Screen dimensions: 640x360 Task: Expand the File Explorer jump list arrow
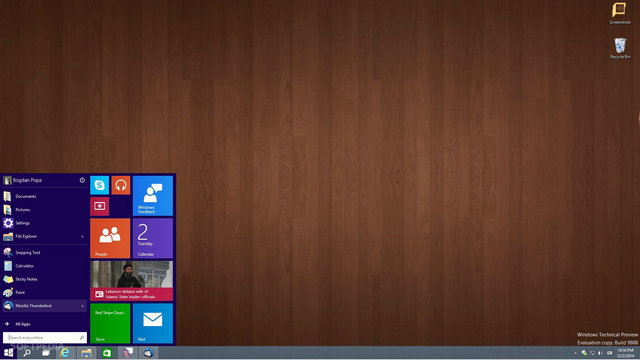coord(82,237)
